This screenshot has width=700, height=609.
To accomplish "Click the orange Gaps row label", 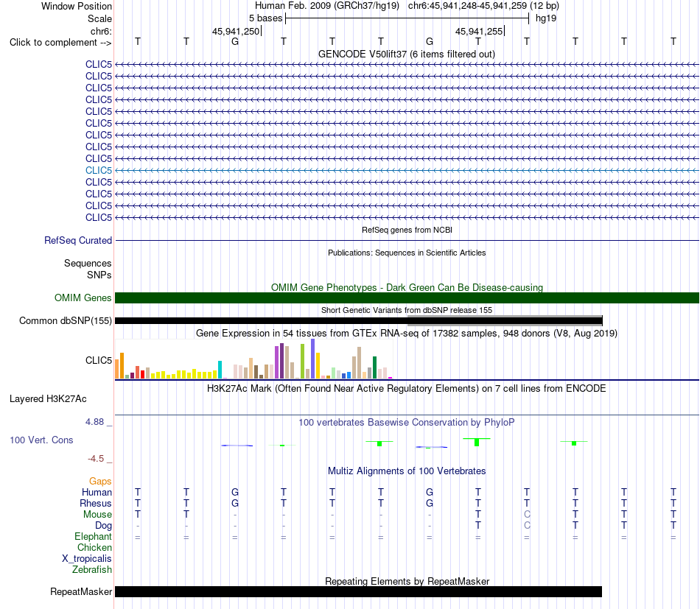I will (x=100, y=481).
